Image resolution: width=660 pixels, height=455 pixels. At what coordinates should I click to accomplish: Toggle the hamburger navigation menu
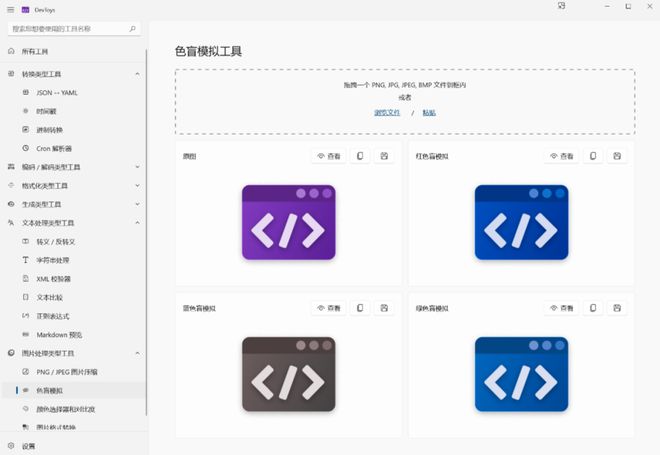(11, 9)
